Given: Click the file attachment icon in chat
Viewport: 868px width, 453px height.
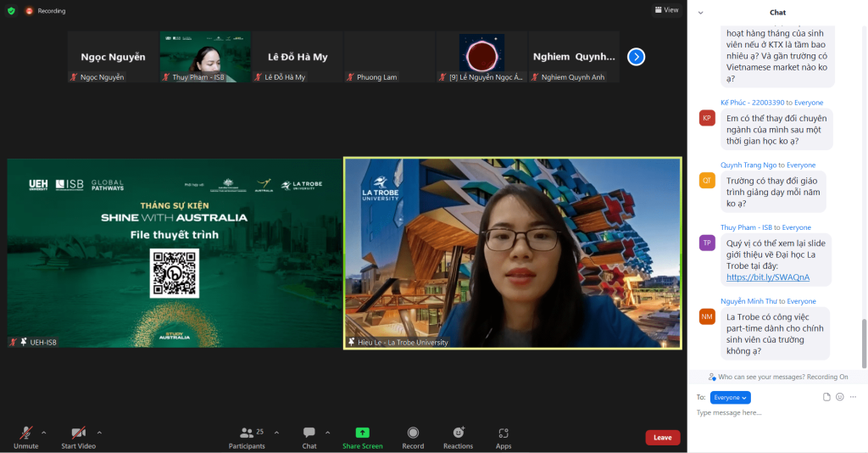Looking at the screenshot, I should [x=826, y=397].
